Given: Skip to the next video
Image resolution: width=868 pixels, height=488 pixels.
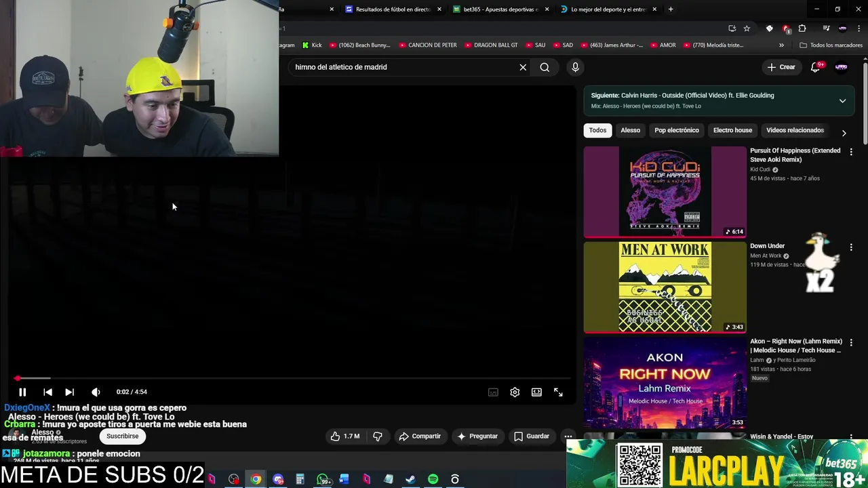Looking at the screenshot, I should (x=69, y=392).
